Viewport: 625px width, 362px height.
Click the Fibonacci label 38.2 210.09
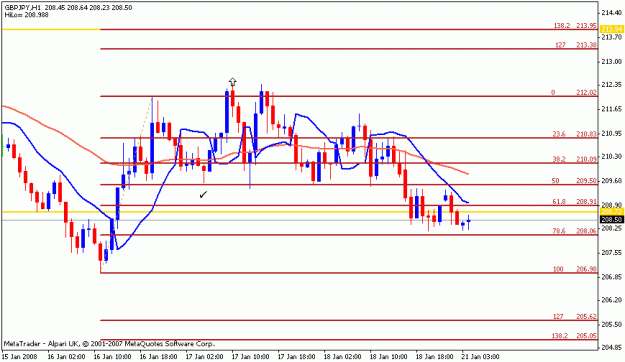point(575,159)
